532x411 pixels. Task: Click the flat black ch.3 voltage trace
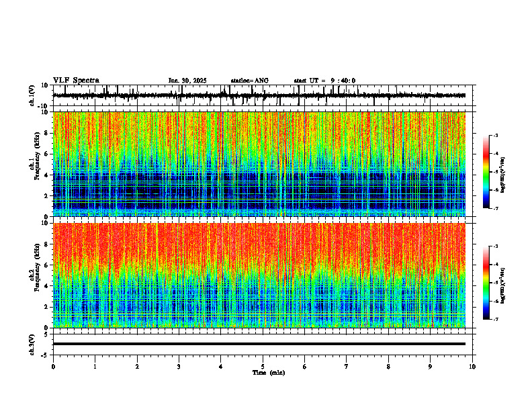[x=259, y=344]
